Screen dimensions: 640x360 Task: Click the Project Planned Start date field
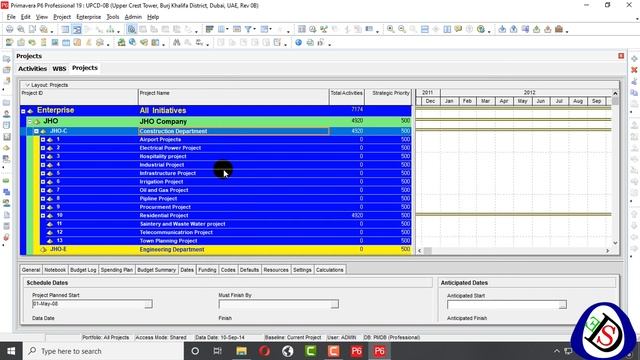click(89, 304)
